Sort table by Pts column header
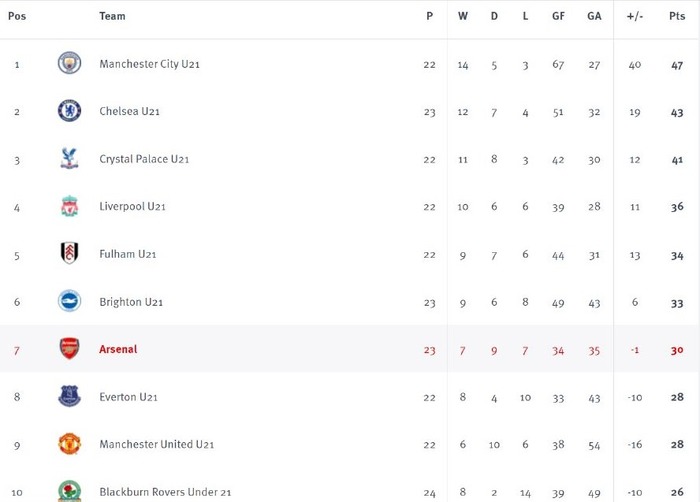 click(677, 16)
